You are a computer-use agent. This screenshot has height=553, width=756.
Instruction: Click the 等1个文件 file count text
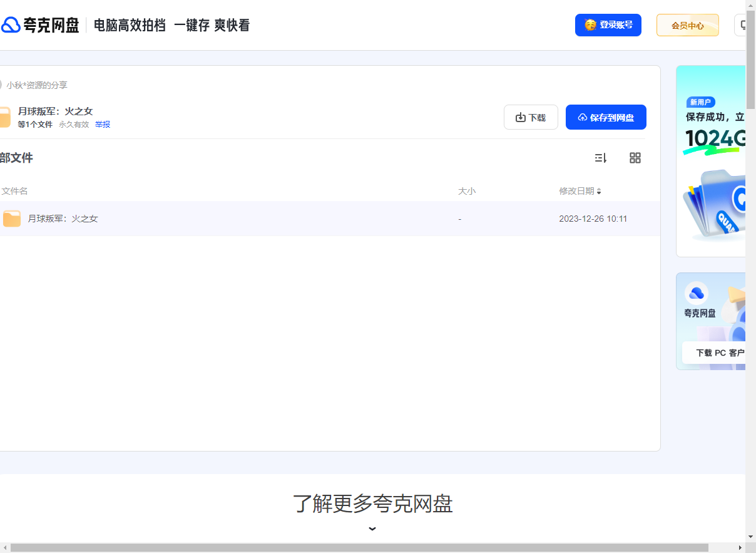click(35, 125)
